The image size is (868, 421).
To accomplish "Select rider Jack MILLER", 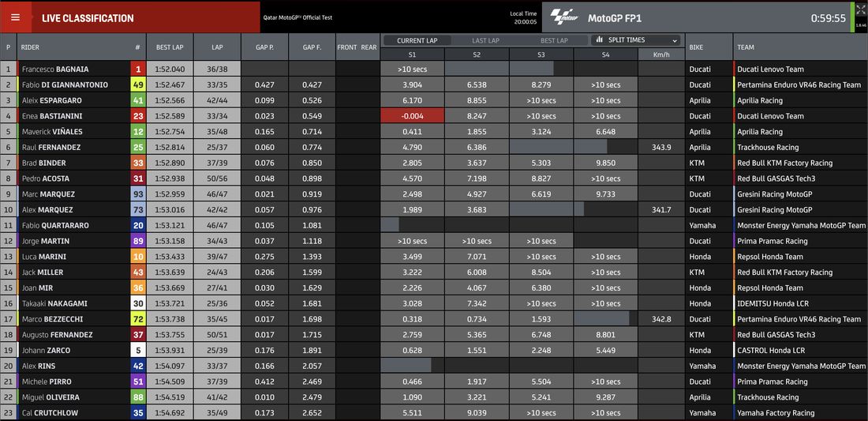I will click(x=42, y=273).
